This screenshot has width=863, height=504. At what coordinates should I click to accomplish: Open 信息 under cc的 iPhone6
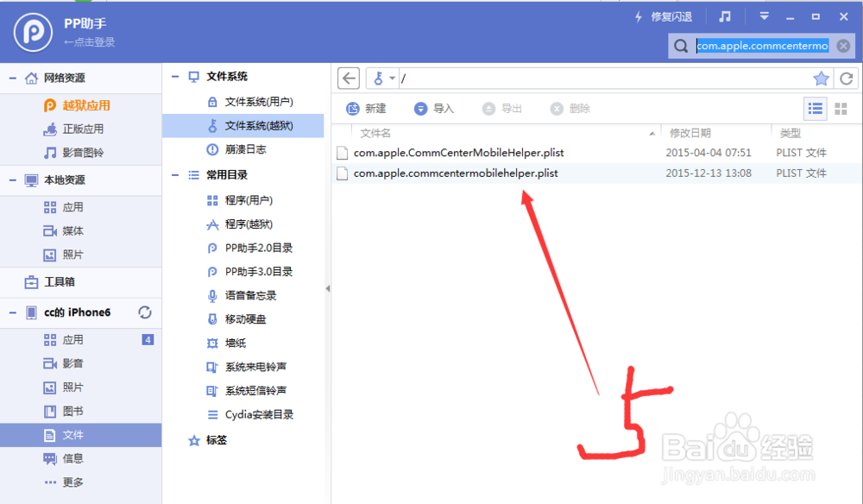(x=64, y=459)
